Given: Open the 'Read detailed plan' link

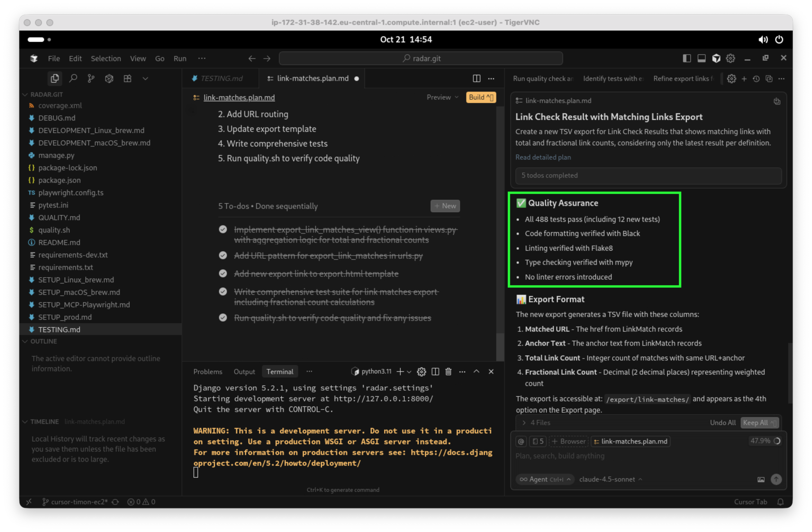Looking at the screenshot, I should [543, 157].
